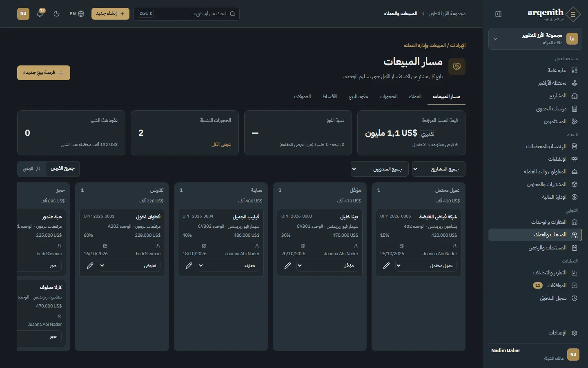Click عرض الكل link in active reservations
The height and width of the screenshot is (368, 588).
click(x=221, y=145)
